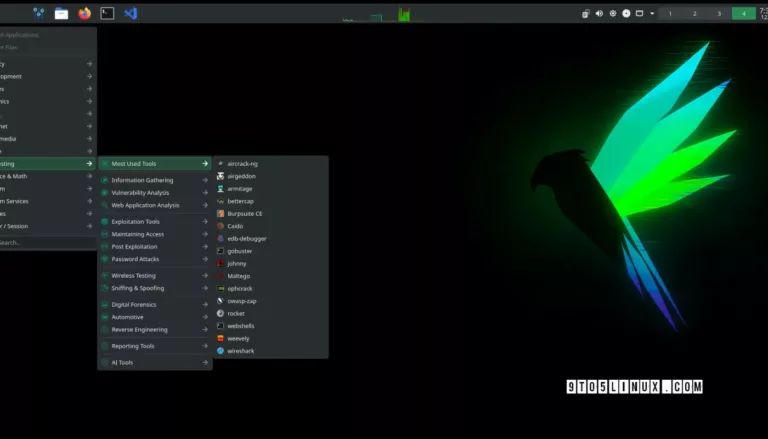This screenshot has height=439, width=768.
Task: Expand the Information Gathering submenu
Action: pos(148,180)
